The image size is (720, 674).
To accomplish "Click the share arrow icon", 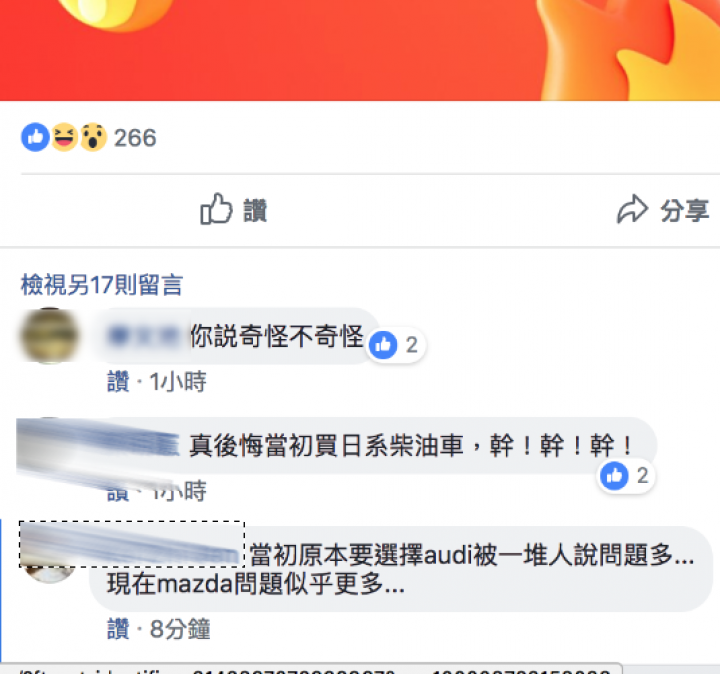I will click(x=632, y=209).
